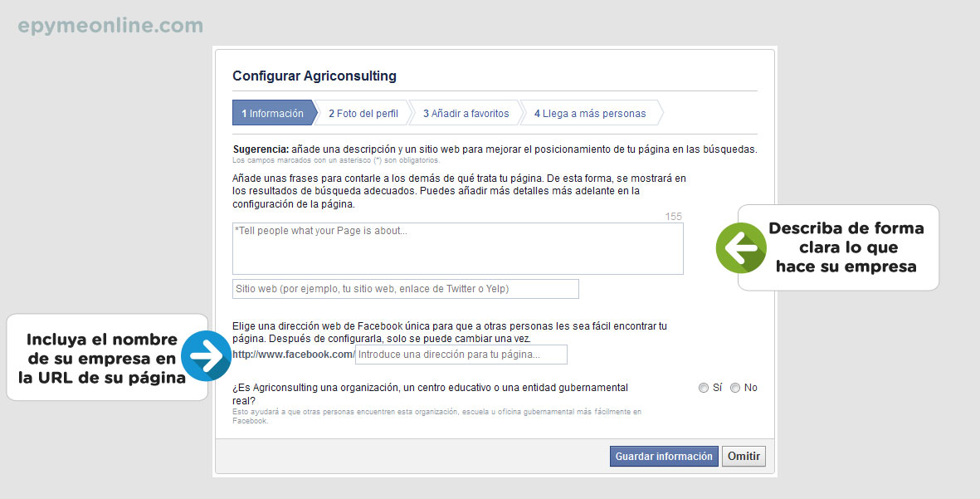The height and width of the screenshot is (499, 980).
Task: Select the '4 Llega a más personas' tab
Action: pyautogui.click(x=590, y=113)
